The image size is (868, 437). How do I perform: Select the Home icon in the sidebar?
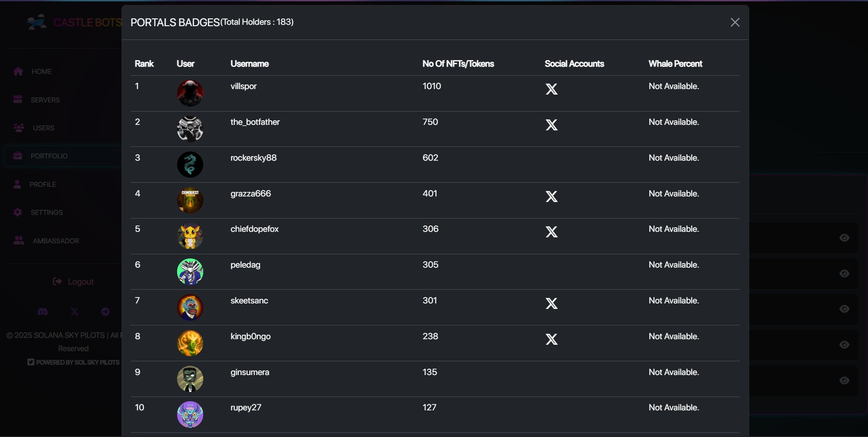[x=18, y=71]
